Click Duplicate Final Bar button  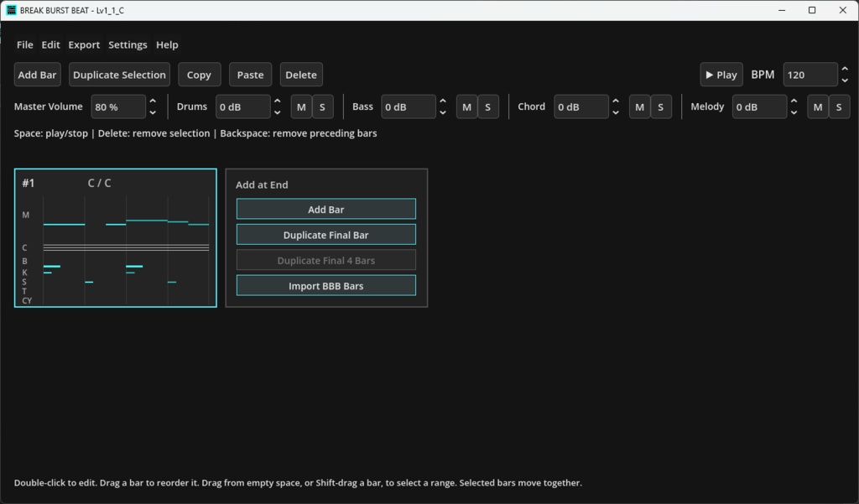pos(326,235)
